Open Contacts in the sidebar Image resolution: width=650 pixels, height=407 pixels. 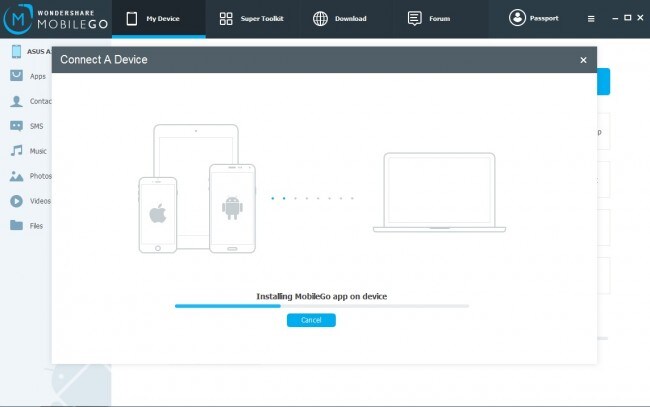click(x=30, y=101)
